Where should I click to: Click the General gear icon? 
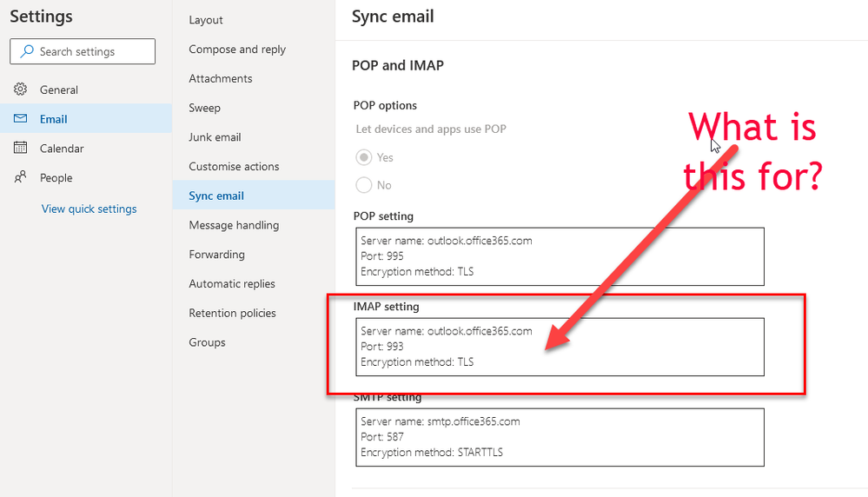tap(20, 89)
